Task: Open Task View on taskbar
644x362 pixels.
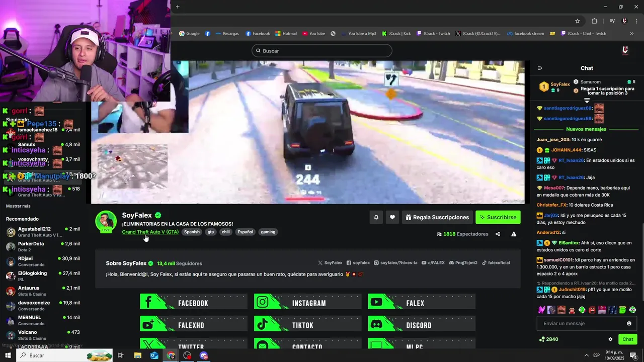Action: (x=121, y=355)
